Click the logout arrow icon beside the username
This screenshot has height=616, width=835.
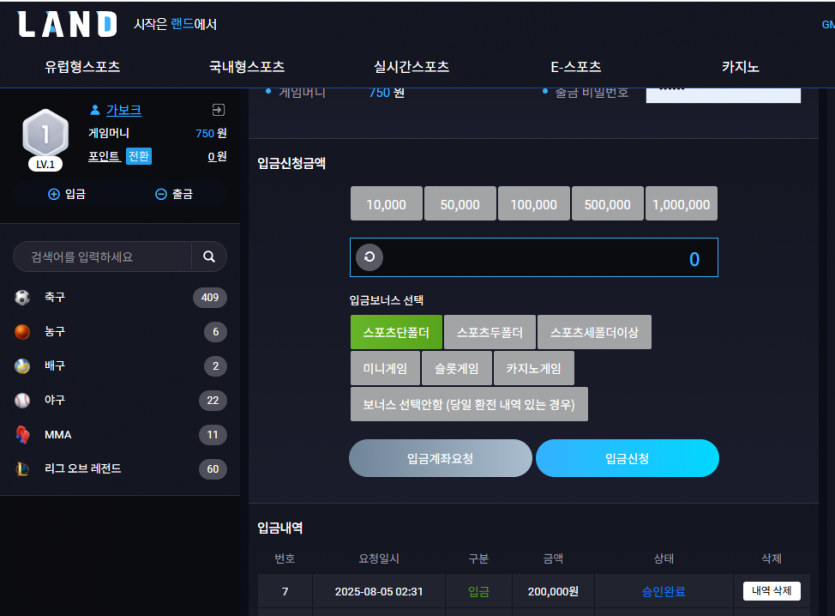pyautogui.click(x=218, y=110)
